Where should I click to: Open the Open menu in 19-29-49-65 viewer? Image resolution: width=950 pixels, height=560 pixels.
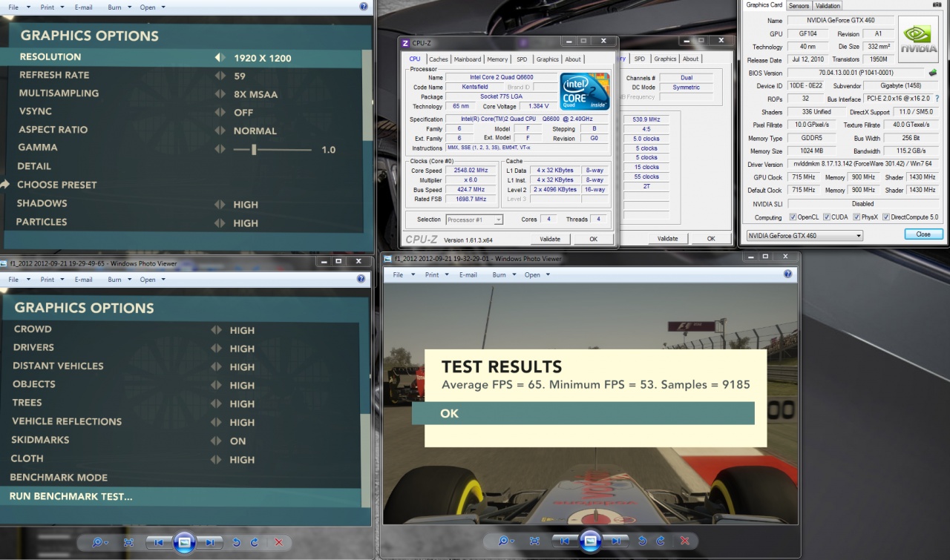pos(151,280)
